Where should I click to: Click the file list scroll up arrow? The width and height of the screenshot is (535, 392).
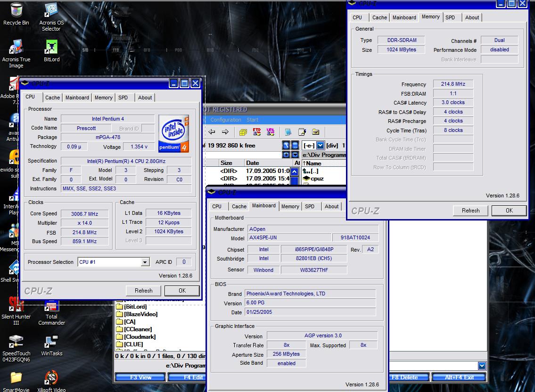point(295,171)
